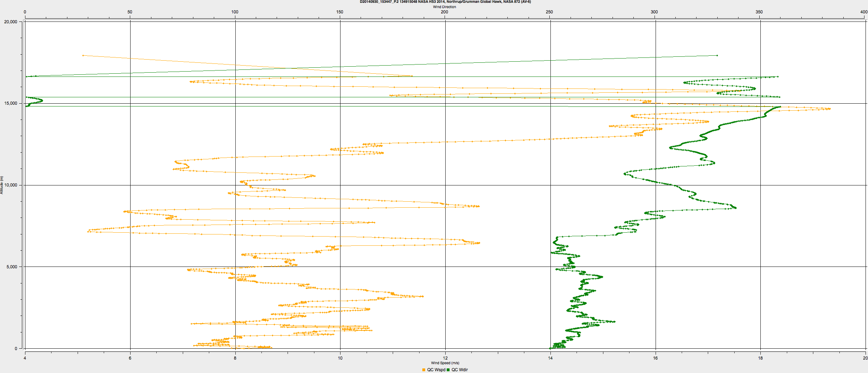This screenshot has height=373, width=868.
Task: Click the 200 tick on Wind Direction axis
Action: (x=445, y=12)
